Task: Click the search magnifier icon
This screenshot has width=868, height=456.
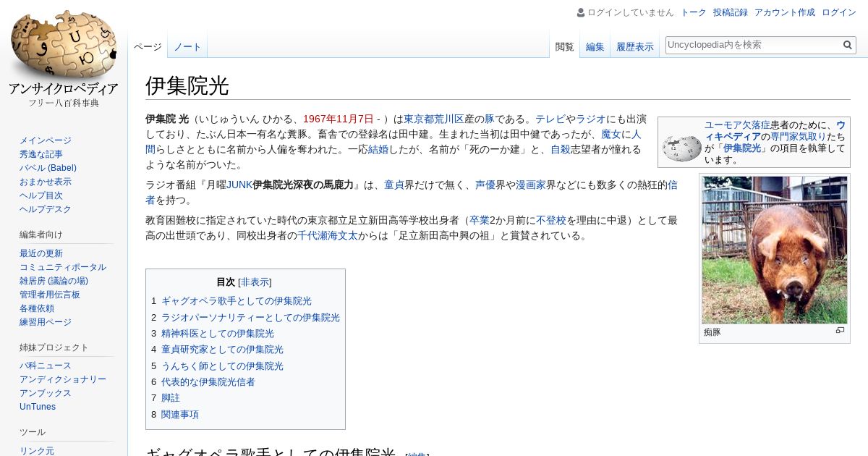Action: 848,45
